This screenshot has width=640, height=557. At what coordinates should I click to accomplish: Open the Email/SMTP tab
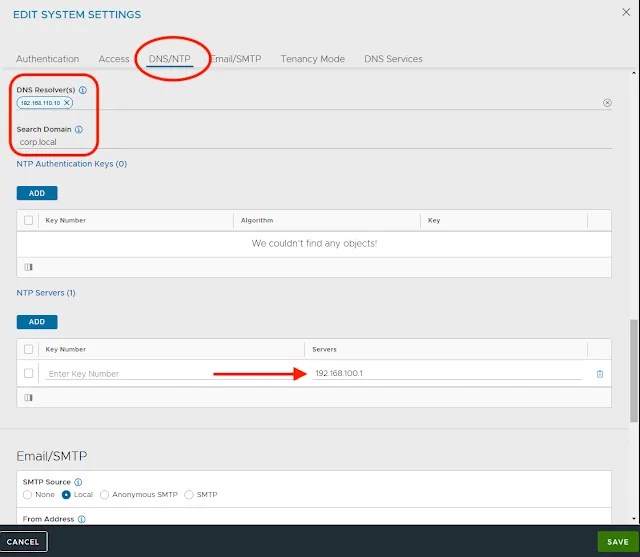click(x=236, y=59)
